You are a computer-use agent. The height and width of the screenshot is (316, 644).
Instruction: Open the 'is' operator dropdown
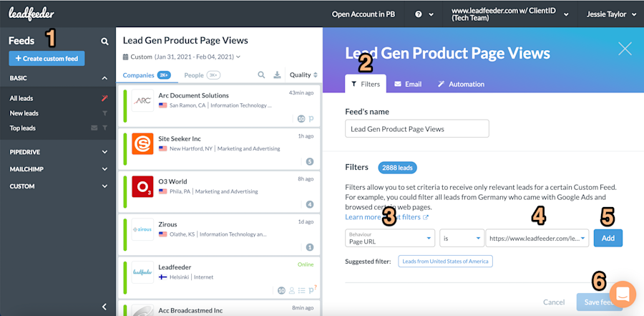(462, 238)
